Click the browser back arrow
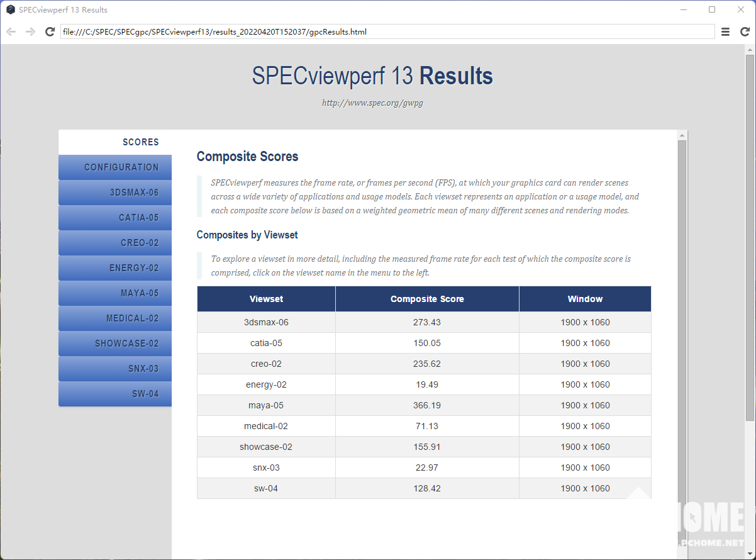 pyautogui.click(x=11, y=31)
